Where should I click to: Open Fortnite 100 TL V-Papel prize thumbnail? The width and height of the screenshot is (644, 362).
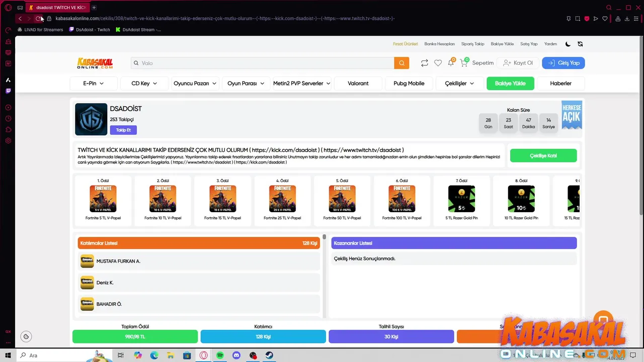point(401,199)
